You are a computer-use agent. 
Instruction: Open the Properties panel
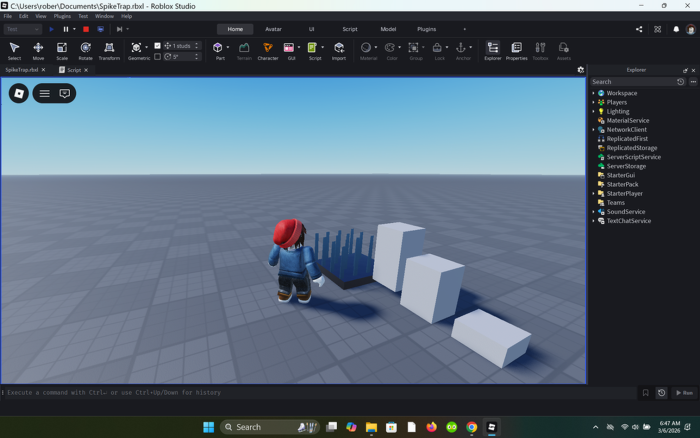(517, 51)
